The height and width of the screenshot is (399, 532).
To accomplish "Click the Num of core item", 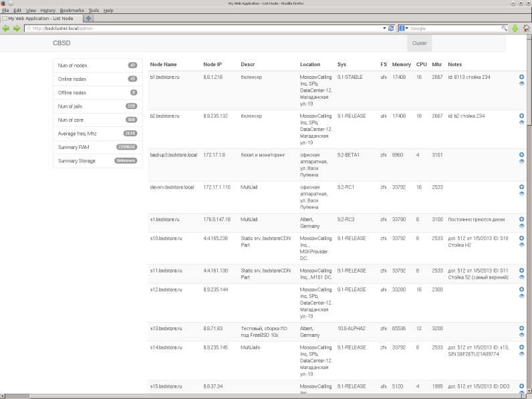I will 98,120.
